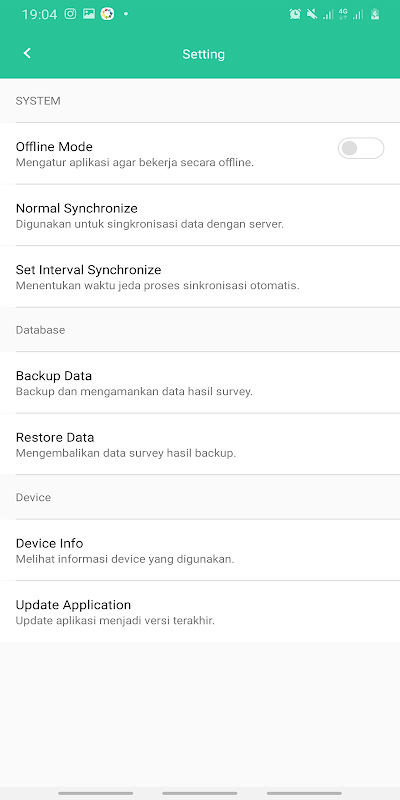The height and width of the screenshot is (800, 400).
Task: Open Set Interval Synchronize setting
Action: (200, 277)
